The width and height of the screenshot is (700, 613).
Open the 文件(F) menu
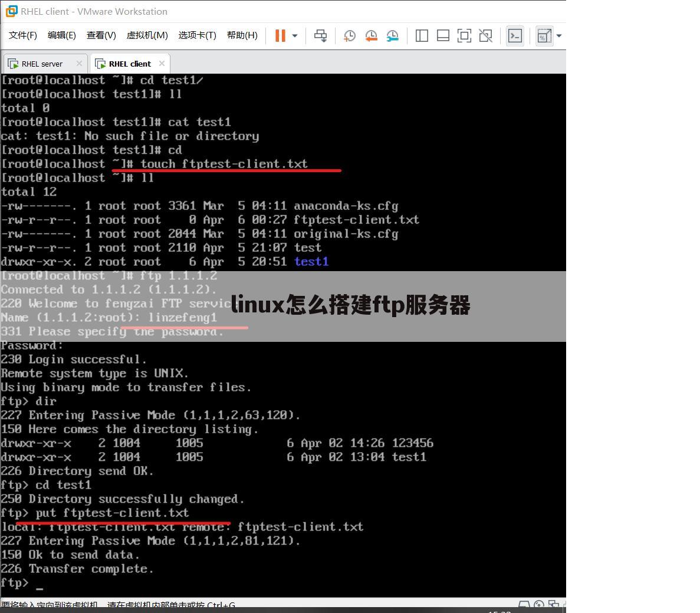(23, 35)
